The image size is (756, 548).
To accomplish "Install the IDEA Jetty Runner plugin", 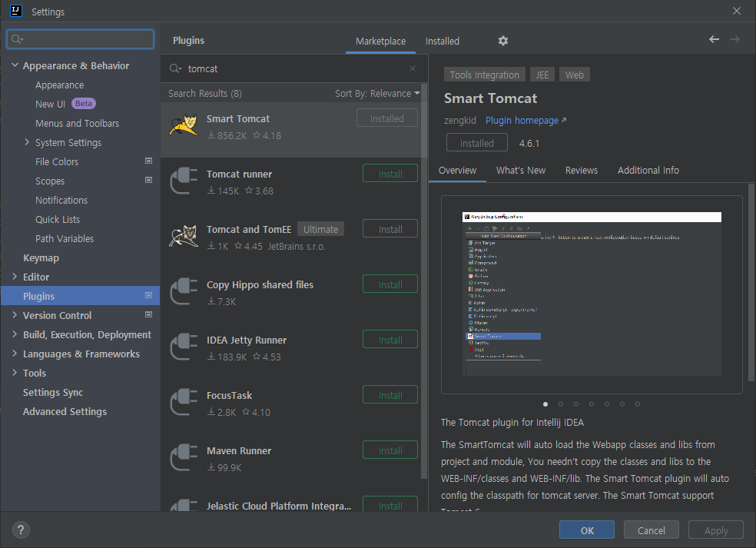I will [x=390, y=340].
